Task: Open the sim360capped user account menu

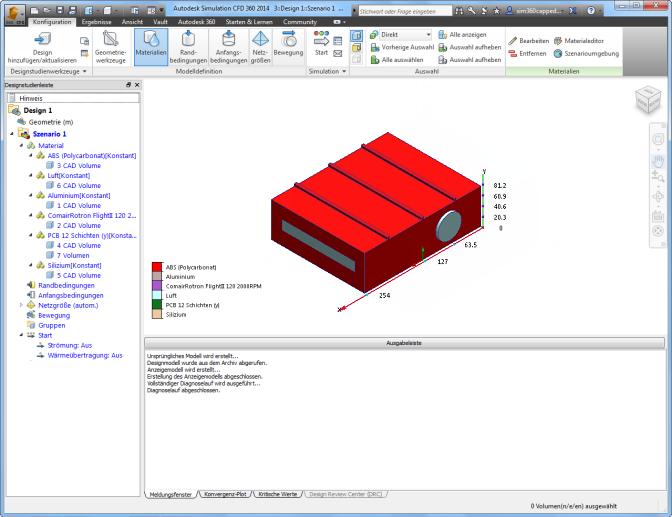Action: 534,11
